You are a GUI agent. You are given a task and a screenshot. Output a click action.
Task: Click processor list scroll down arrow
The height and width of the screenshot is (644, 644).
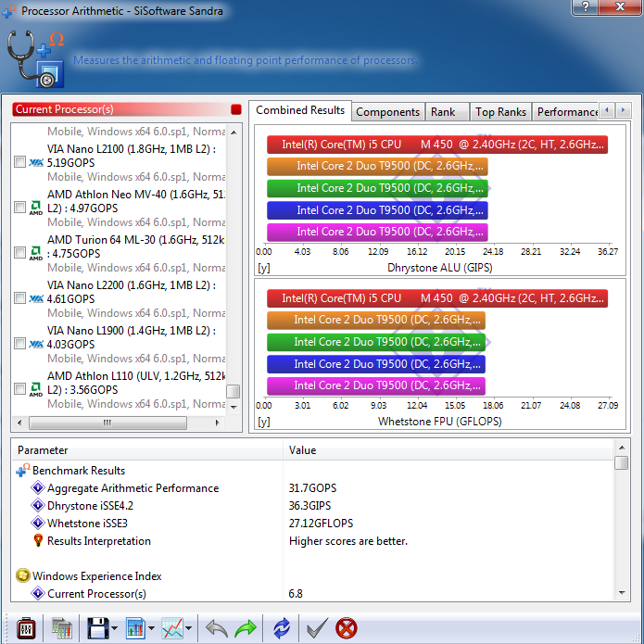pyautogui.click(x=234, y=407)
